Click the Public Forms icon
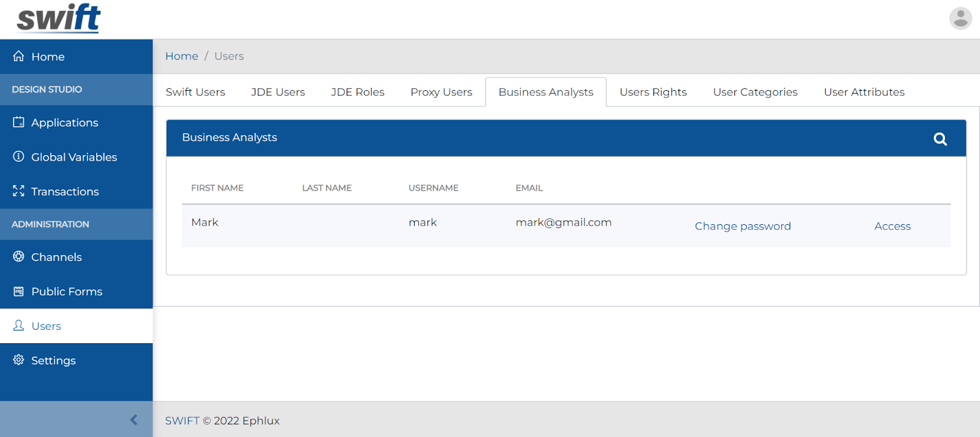980x437 pixels. (18, 291)
